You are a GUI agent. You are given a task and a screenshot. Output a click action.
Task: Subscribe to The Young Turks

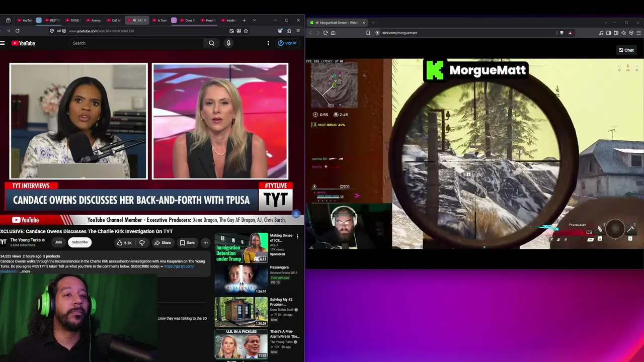(x=79, y=242)
